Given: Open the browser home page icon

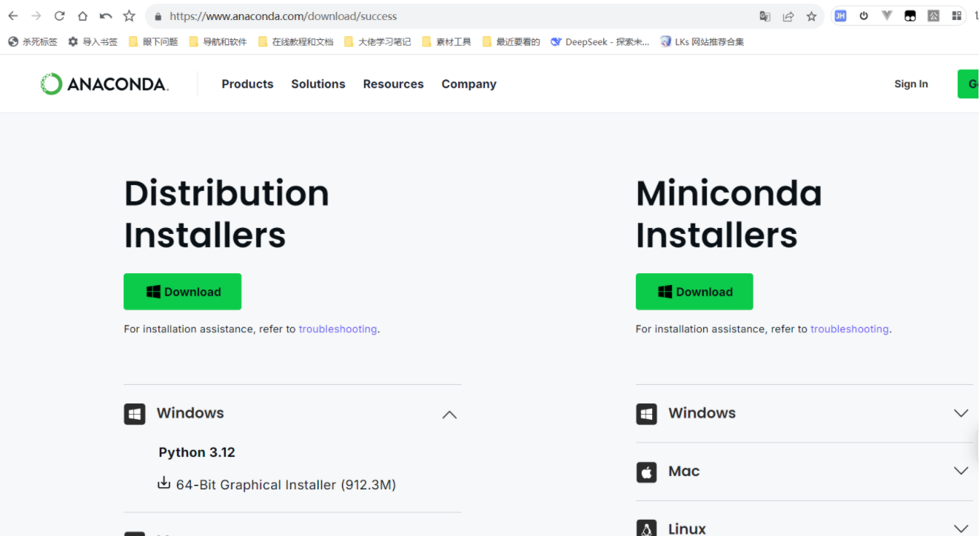Looking at the screenshot, I should [x=82, y=16].
